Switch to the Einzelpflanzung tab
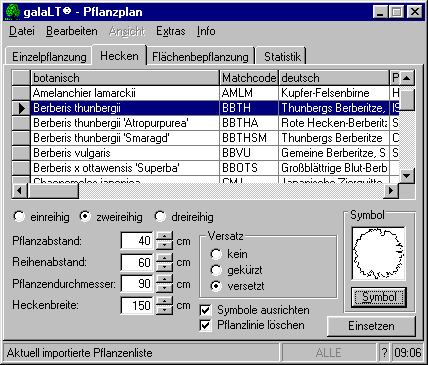 (49, 56)
